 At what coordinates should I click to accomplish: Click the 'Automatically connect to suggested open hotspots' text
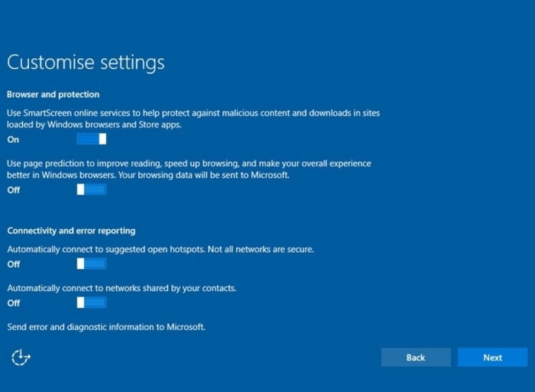coord(160,249)
